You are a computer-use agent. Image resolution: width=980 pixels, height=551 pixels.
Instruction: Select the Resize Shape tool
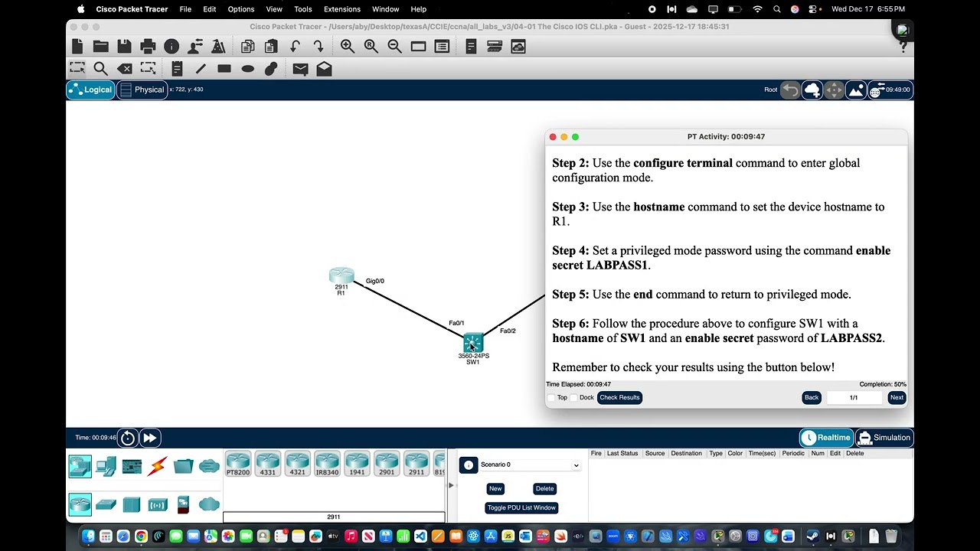(x=148, y=69)
